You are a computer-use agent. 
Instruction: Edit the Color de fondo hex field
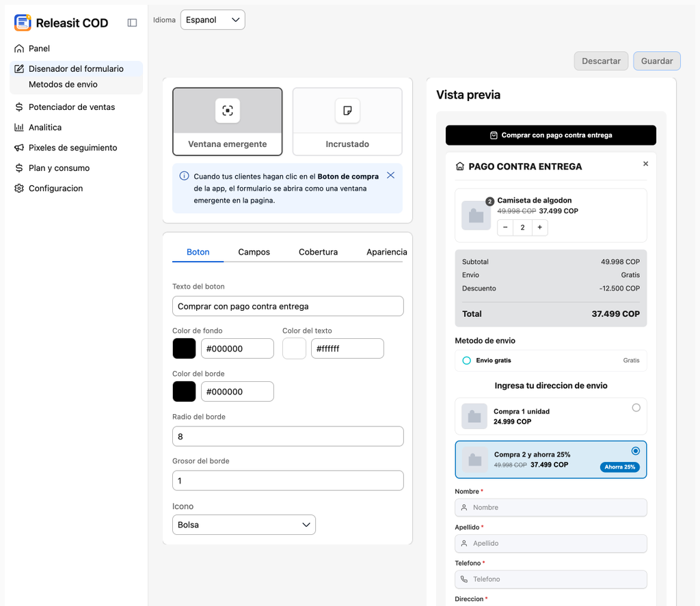click(237, 348)
